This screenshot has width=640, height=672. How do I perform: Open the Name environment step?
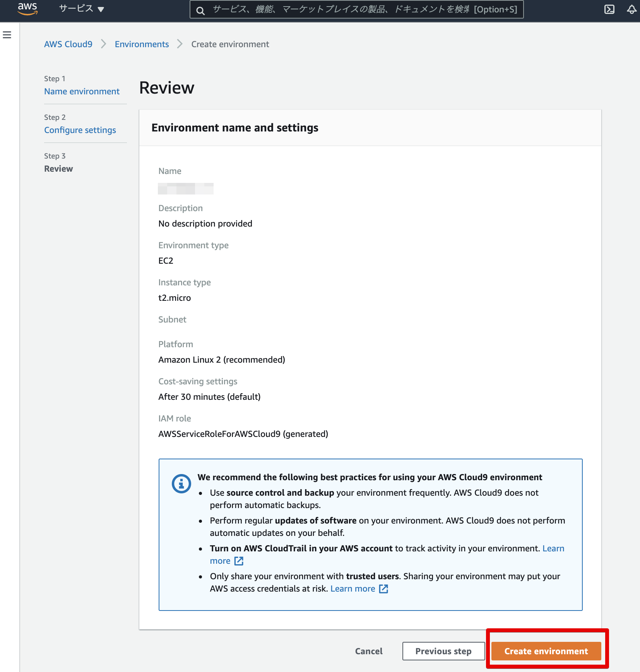(x=82, y=91)
